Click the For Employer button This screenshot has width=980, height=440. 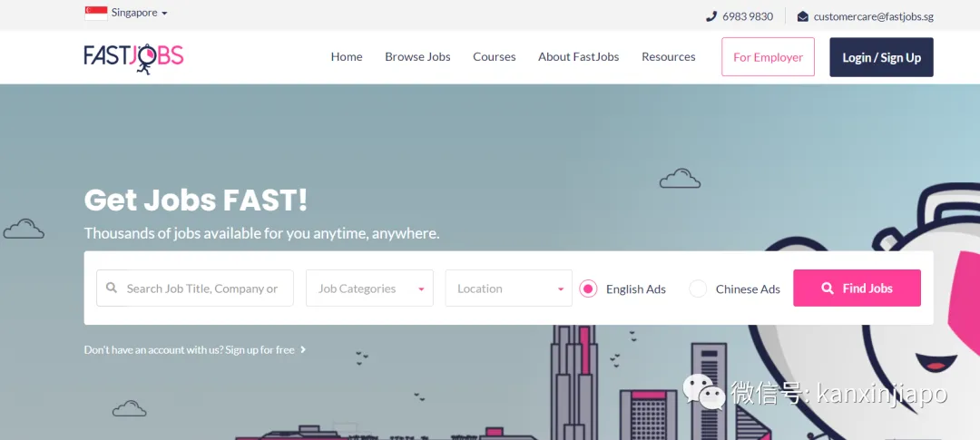click(769, 57)
